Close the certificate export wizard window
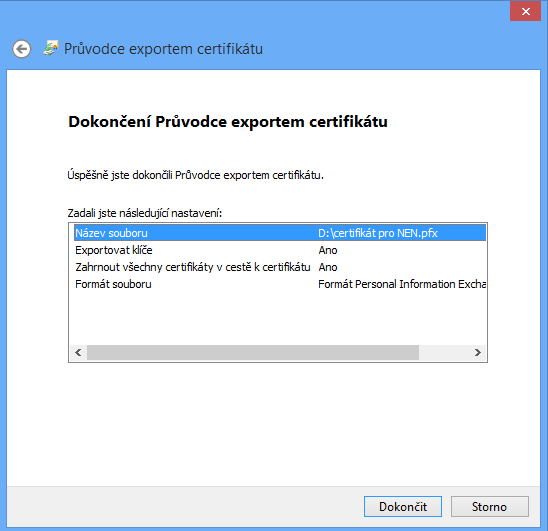 [525, 12]
